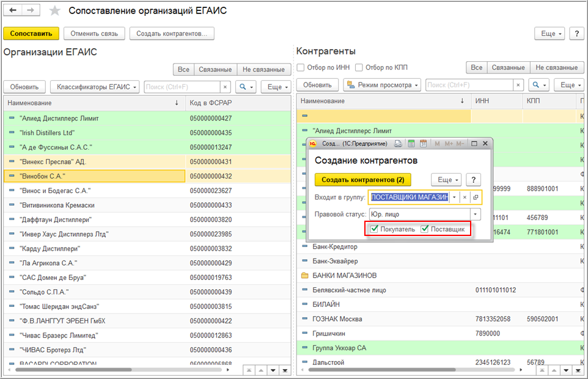Jump to last row in Контрагенты list
Viewport: 588px width, 379px height.
pos(578,370)
